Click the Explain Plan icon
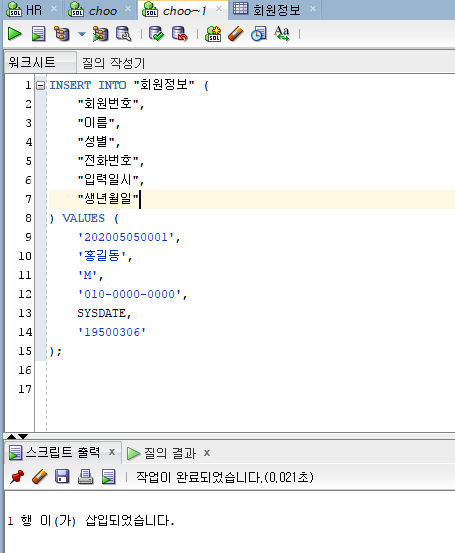Screen dimensions: 455x553 point(61,34)
